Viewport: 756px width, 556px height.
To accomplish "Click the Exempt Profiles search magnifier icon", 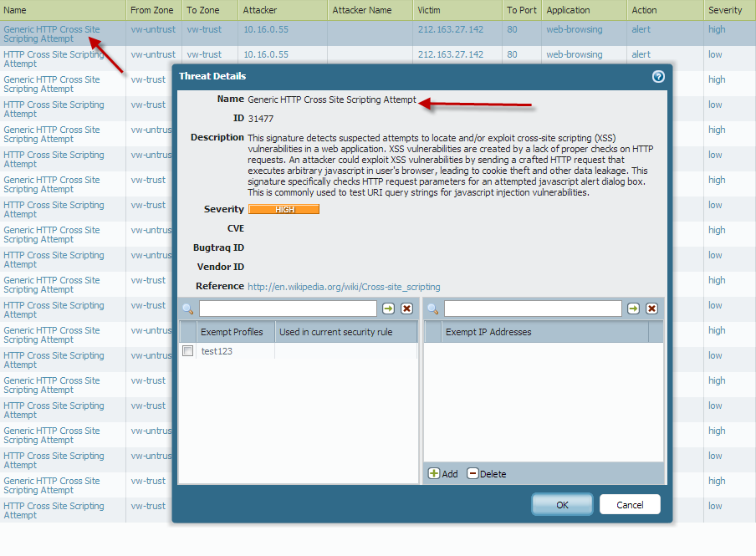I will coord(188,309).
